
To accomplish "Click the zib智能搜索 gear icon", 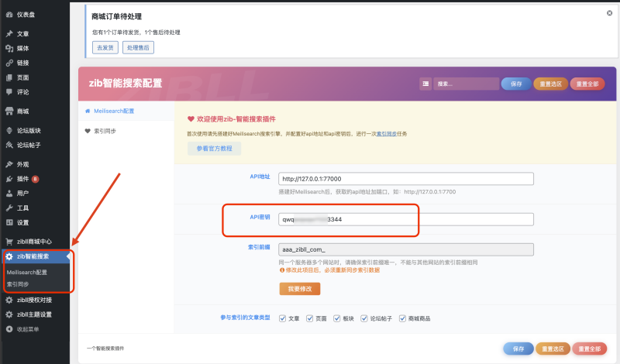I will click(9, 256).
